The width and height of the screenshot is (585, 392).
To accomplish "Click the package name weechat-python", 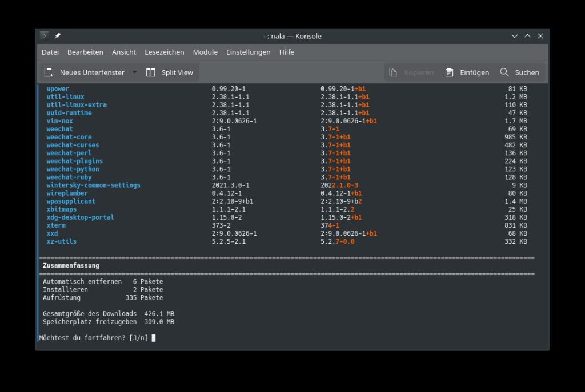I will coord(73,169).
